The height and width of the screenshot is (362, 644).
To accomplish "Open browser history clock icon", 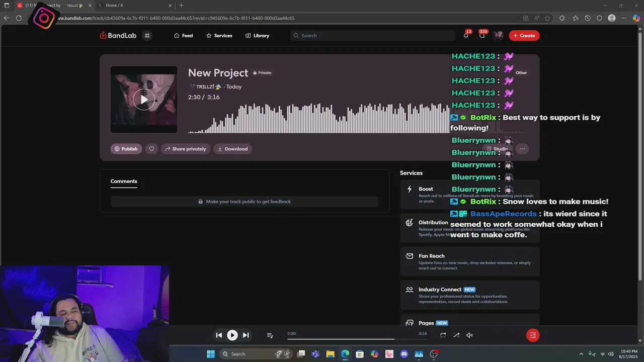I will tap(587, 18).
